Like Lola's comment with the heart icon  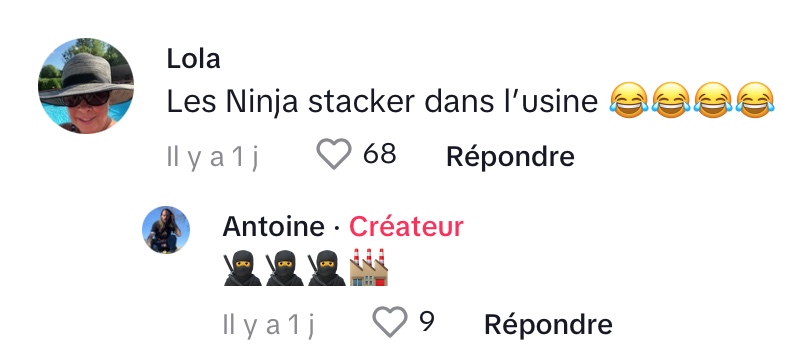334,154
